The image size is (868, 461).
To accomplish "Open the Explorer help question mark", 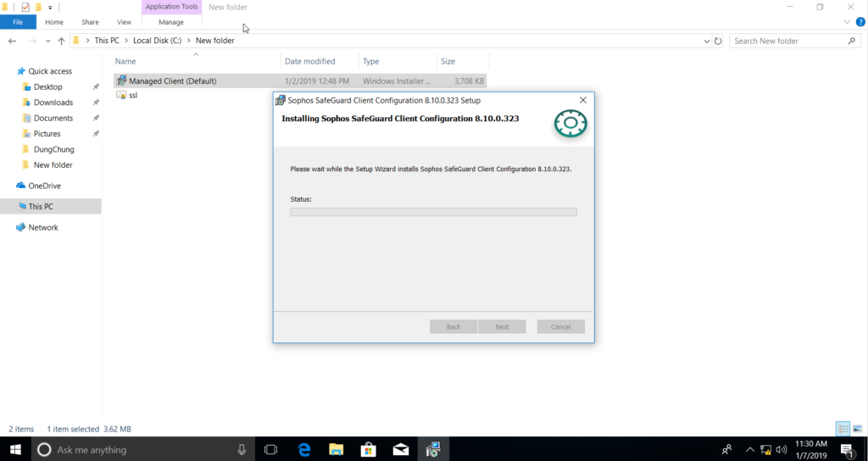I will click(x=860, y=22).
